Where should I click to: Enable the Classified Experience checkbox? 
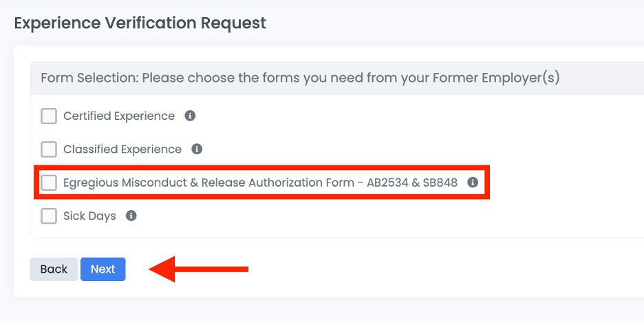pyautogui.click(x=49, y=149)
